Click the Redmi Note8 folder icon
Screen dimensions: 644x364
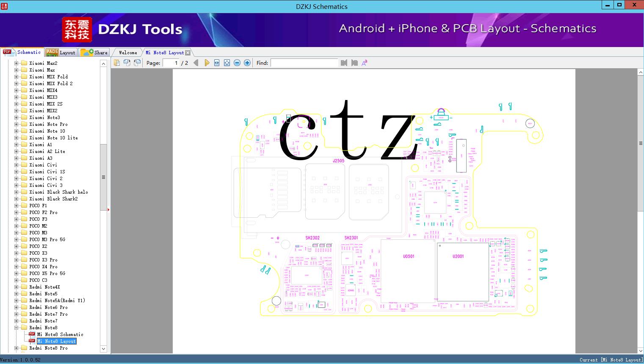(x=24, y=328)
